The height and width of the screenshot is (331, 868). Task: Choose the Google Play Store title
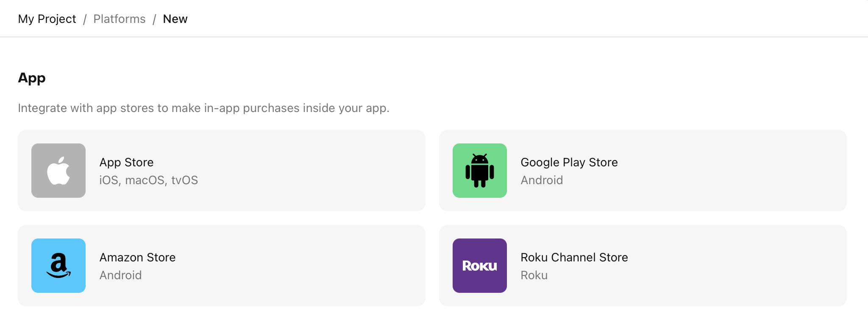(x=569, y=163)
